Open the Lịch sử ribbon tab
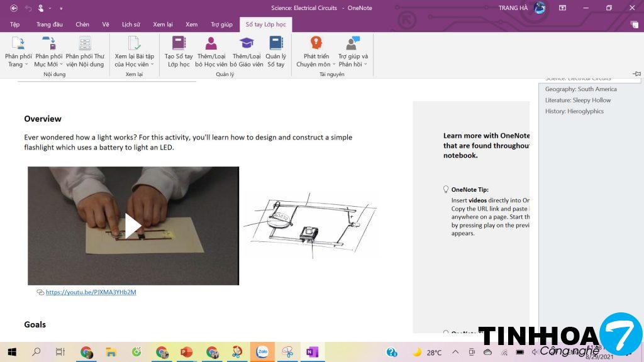 pyautogui.click(x=131, y=25)
